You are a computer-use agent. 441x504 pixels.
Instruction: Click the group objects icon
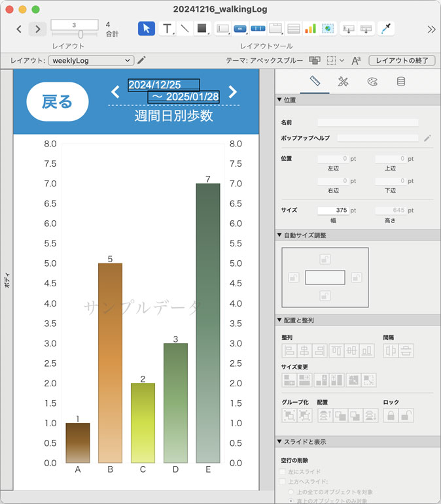coord(289,415)
